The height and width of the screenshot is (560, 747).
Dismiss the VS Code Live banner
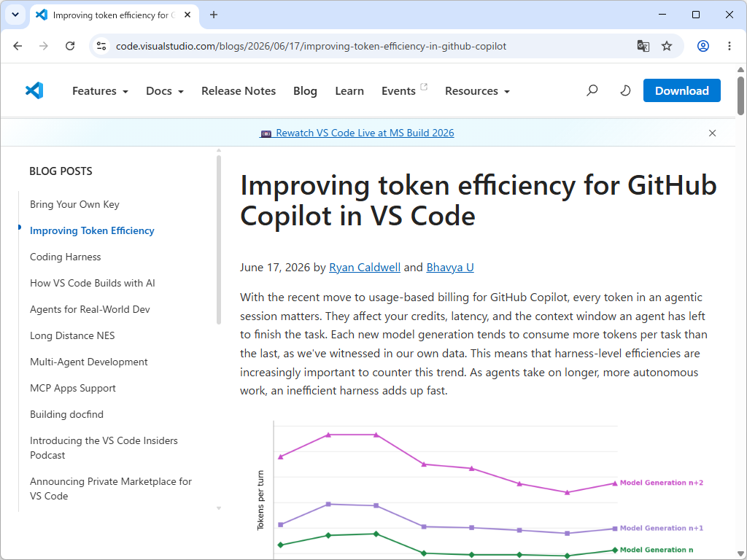pos(712,133)
